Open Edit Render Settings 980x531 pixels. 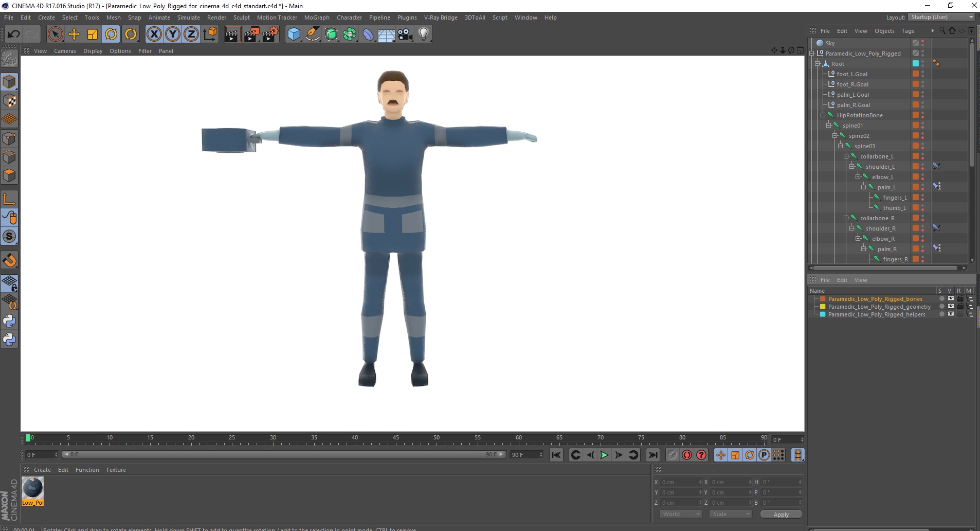coord(270,34)
